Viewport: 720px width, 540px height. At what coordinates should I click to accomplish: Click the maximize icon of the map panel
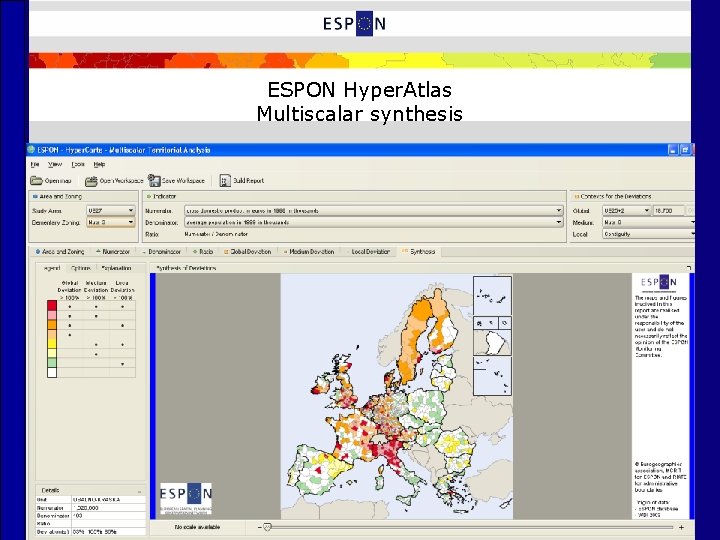pos(688,267)
